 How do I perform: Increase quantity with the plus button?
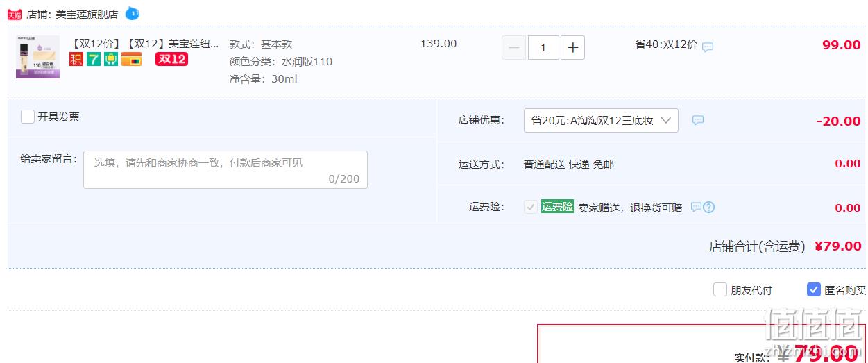coord(572,47)
